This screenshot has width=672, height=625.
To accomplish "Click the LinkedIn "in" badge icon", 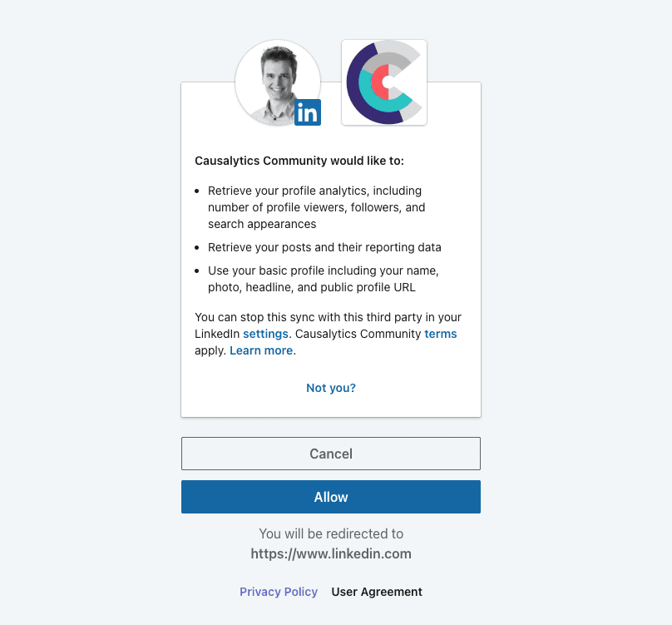I will (308, 112).
